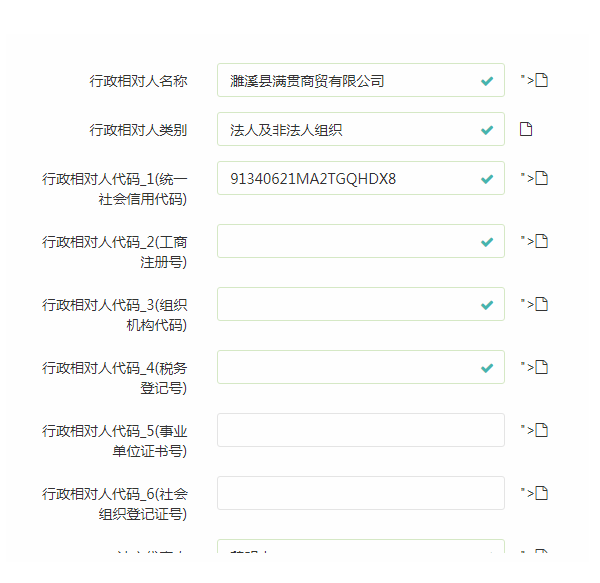Image resolution: width=600 pixels, height=583 pixels.
Task: Click the checkmark in 税务登记号 field
Action: pyautogui.click(x=487, y=368)
